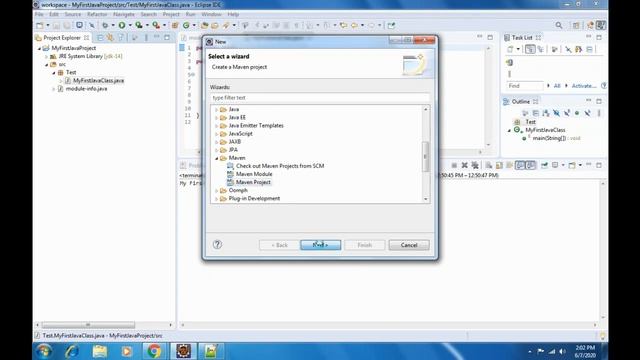Expand the JPA wizard folder
Screen dimensions: 640x360
pyautogui.click(x=216, y=150)
